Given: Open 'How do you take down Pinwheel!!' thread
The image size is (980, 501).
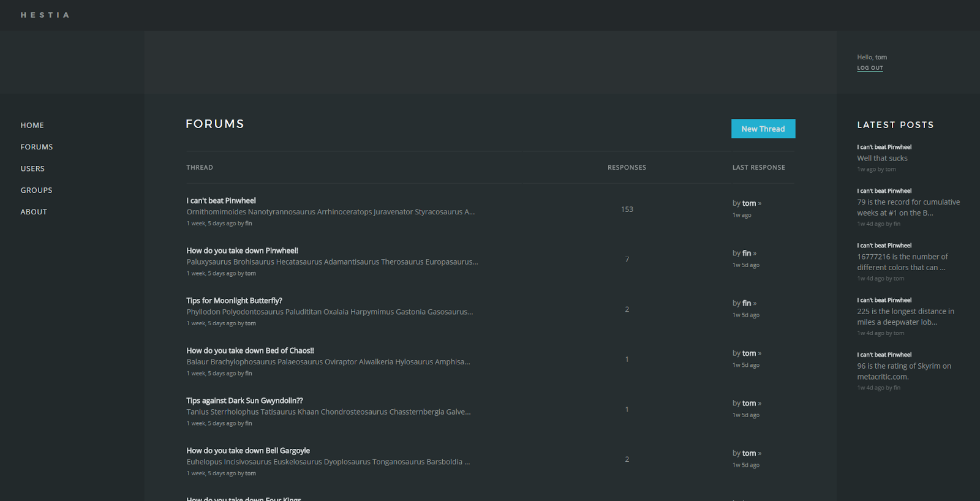Looking at the screenshot, I should click(242, 251).
